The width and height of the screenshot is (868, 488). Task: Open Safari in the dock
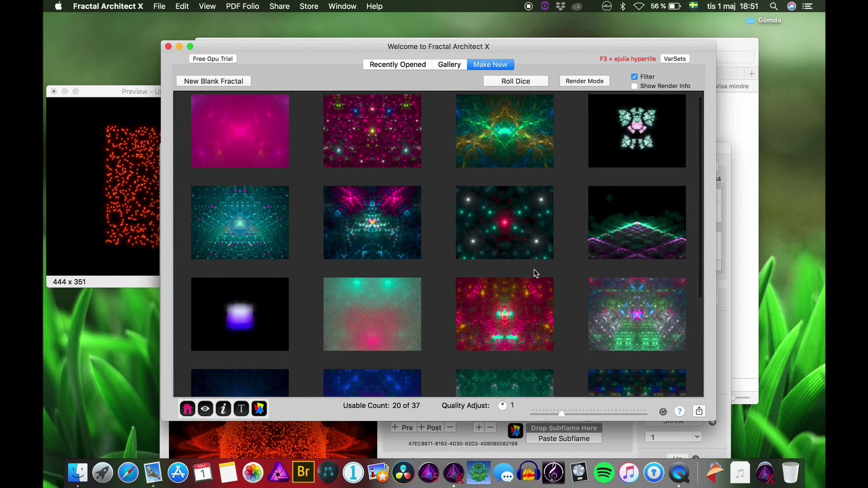tap(127, 472)
